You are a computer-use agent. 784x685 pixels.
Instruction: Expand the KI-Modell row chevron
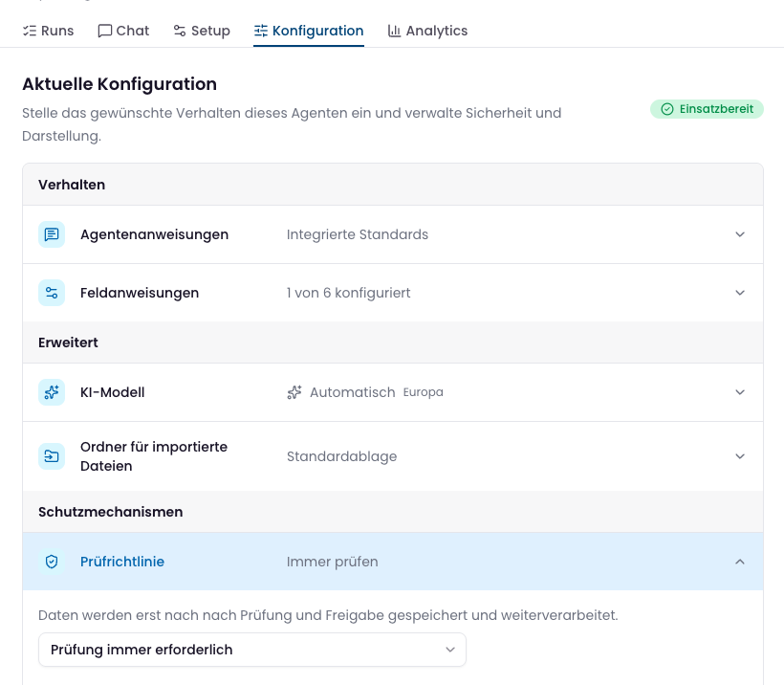click(x=740, y=392)
